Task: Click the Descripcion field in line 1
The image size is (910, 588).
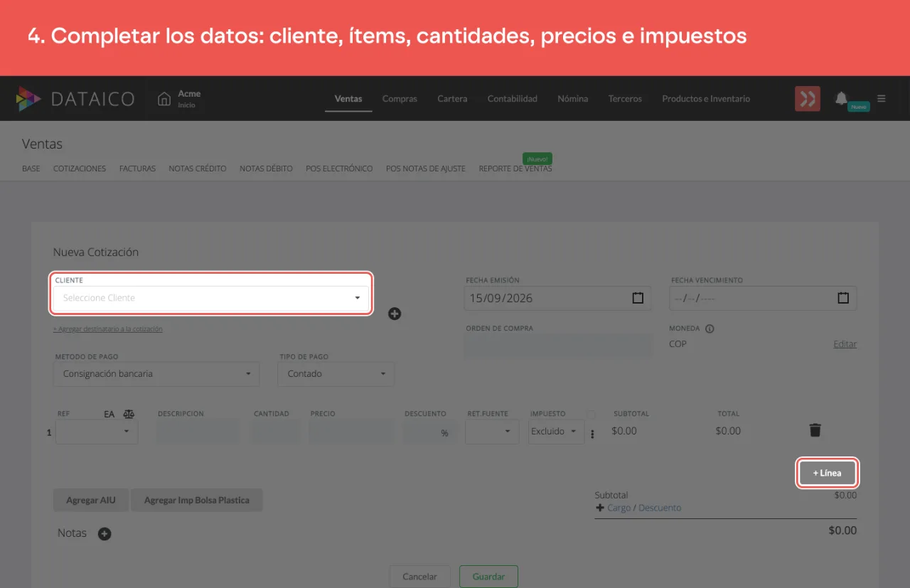Action: point(198,432)
